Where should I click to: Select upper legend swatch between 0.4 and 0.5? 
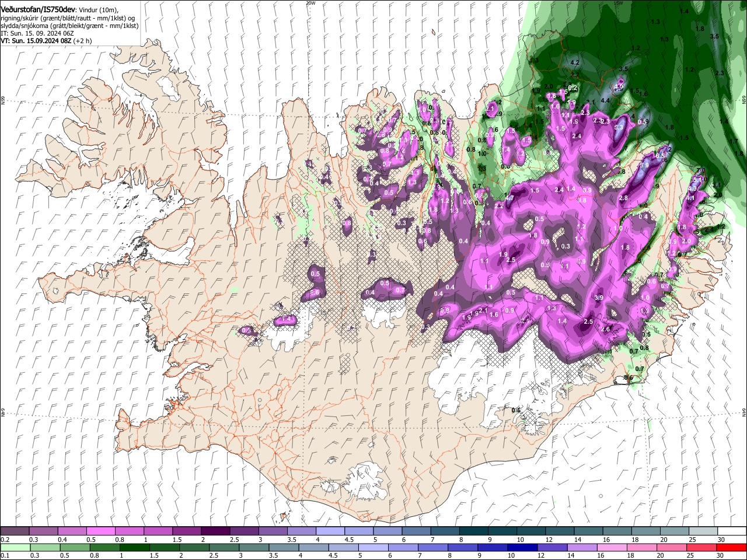coord(72,531)
